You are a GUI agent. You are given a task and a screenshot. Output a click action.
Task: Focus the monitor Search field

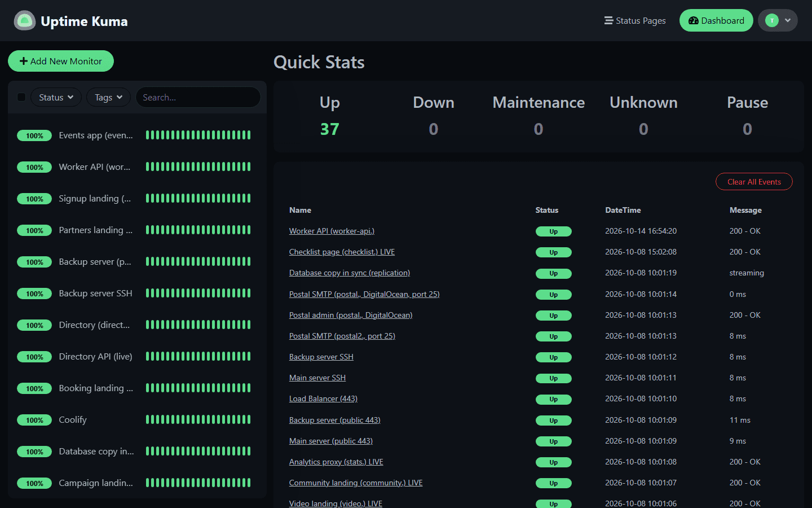[198, 98]
